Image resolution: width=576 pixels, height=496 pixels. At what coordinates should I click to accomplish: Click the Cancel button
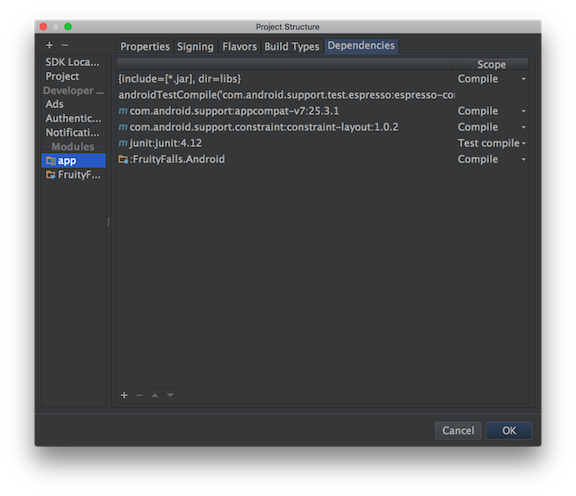(x=458, y=430)
